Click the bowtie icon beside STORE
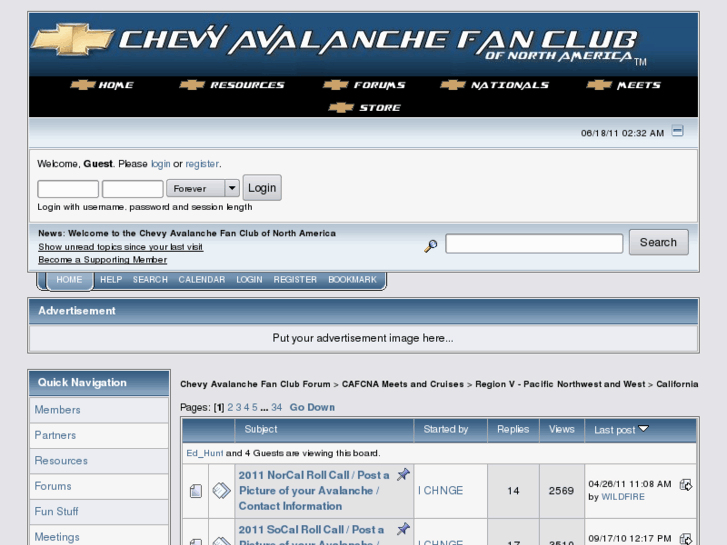This screenshot has width=727, height=545. coord(341,108)
